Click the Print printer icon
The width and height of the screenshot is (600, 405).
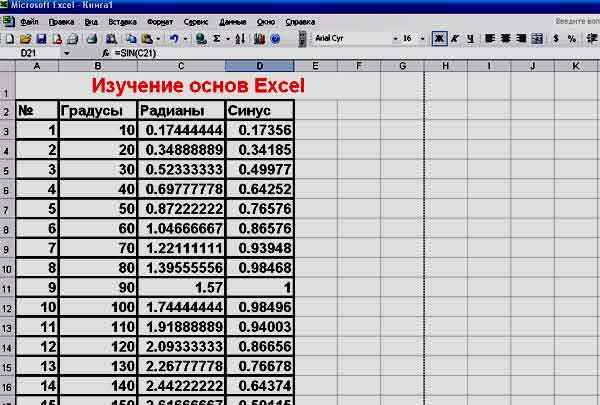click(72, 39)
